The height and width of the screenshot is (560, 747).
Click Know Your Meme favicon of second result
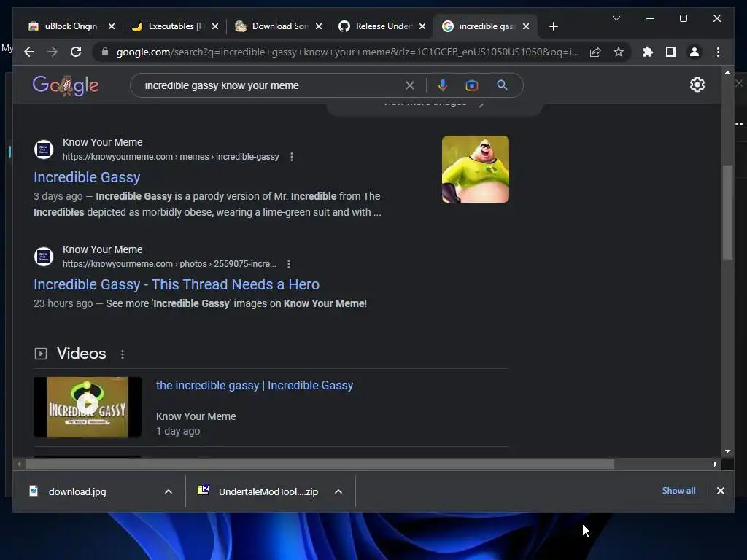tap(44, 257)
